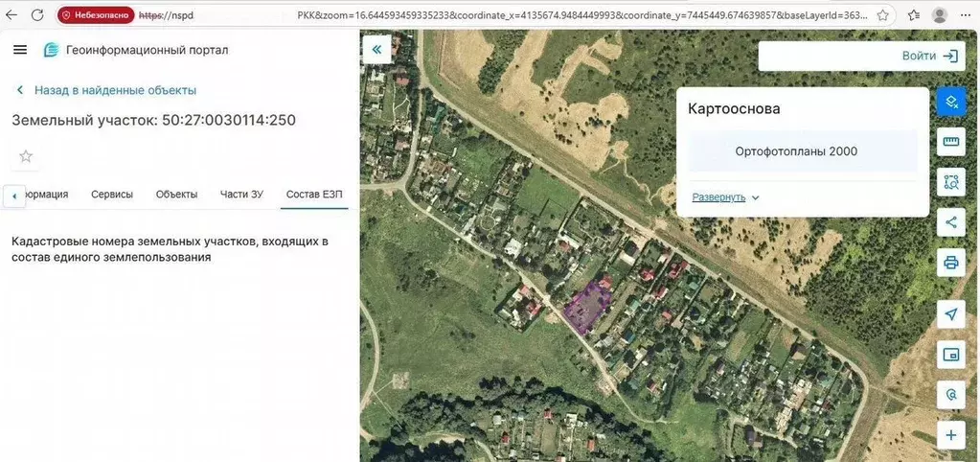Open the Объекты tab
The width and height of the screenshot is (980, 462).
point(177,195)
